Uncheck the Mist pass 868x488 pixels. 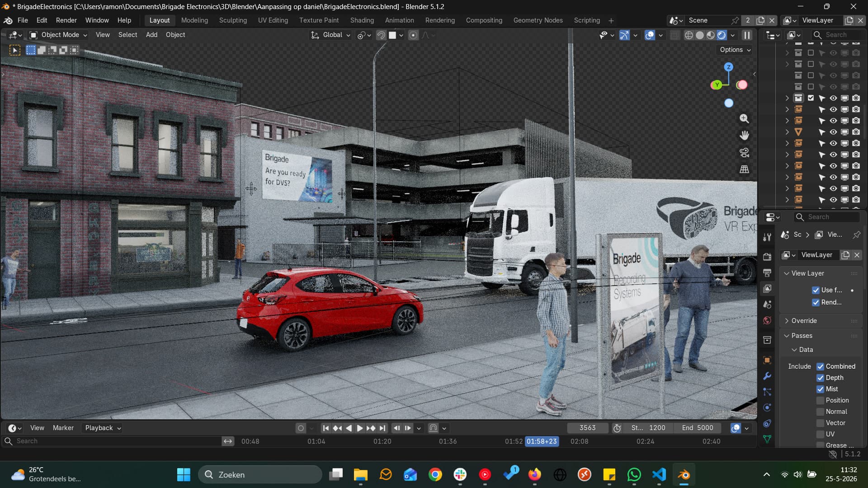820,389
